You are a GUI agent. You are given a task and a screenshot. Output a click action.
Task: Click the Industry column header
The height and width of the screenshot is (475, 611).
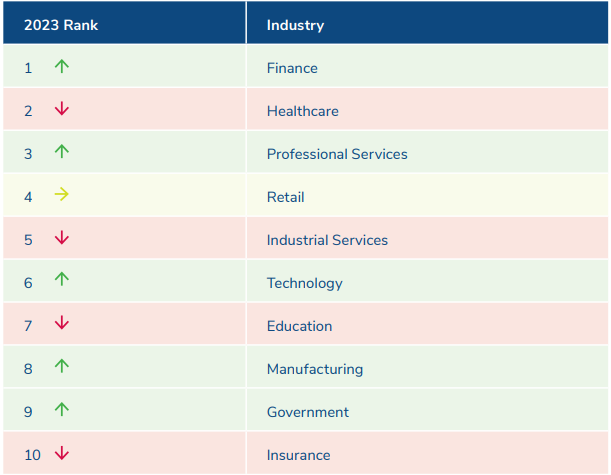point(295,25)
